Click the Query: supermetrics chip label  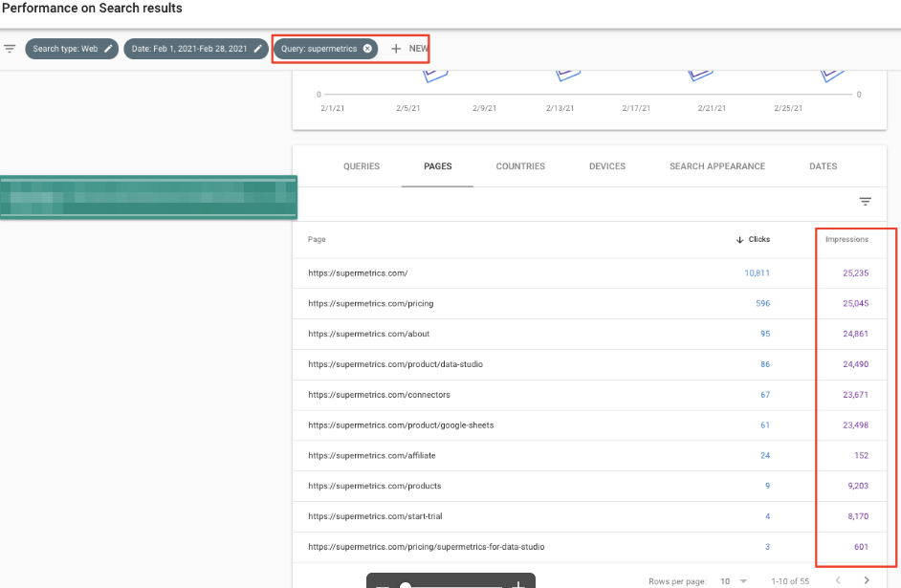[319, 49]
